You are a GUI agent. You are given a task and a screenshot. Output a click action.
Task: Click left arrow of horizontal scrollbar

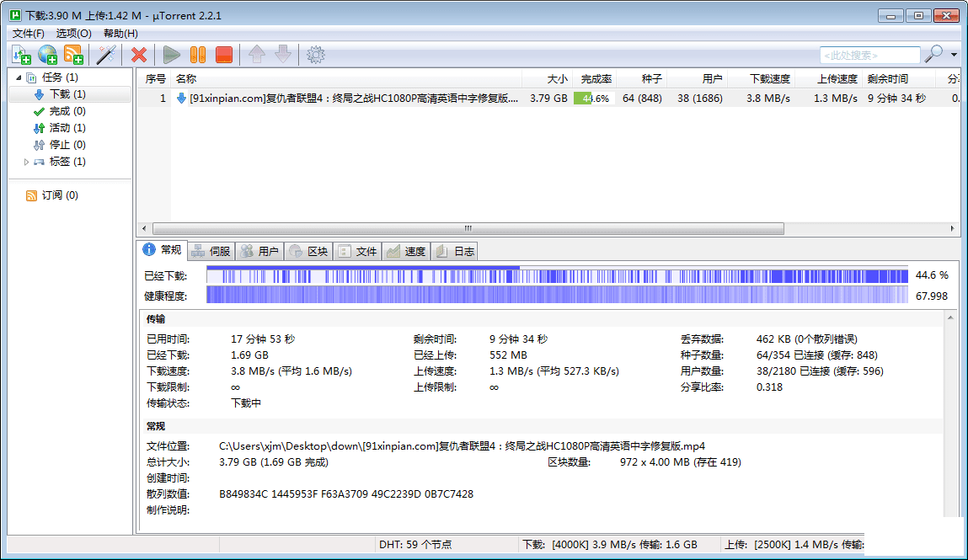pos(144,229)
